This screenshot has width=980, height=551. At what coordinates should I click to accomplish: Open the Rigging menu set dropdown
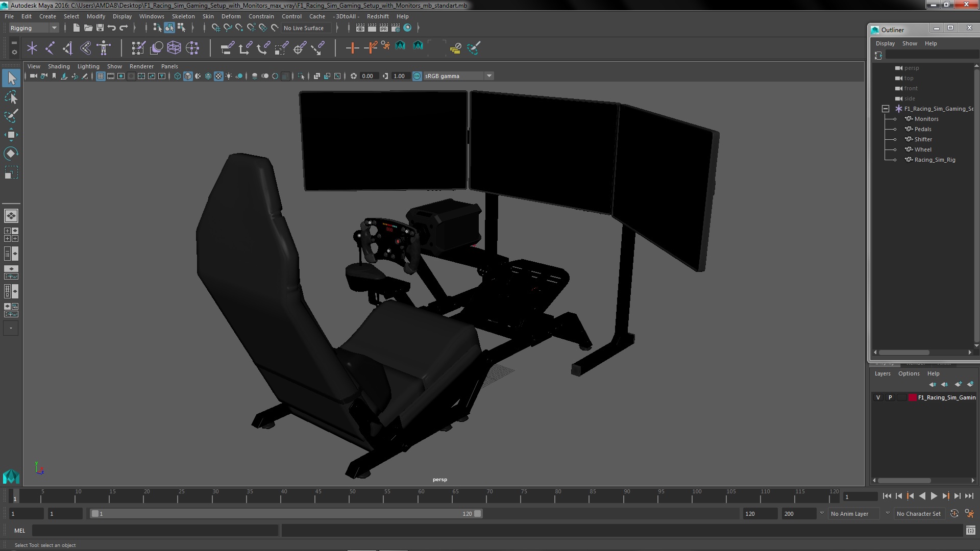(54, 28)
